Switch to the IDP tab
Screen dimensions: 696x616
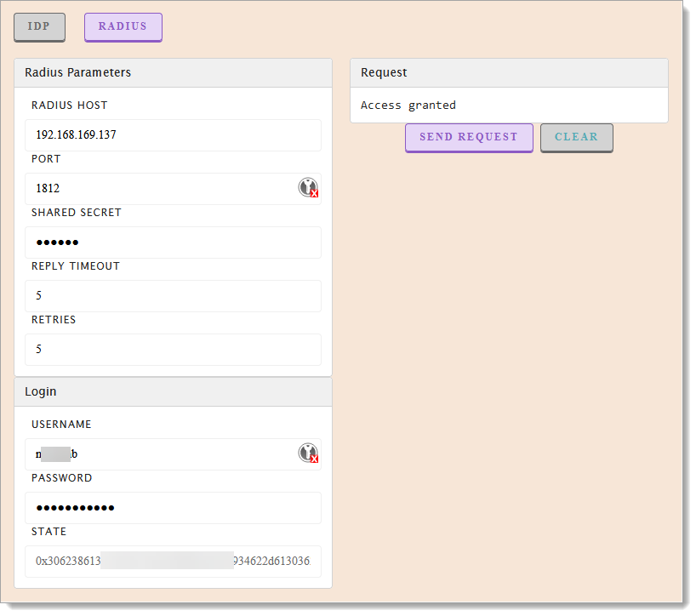39,26
